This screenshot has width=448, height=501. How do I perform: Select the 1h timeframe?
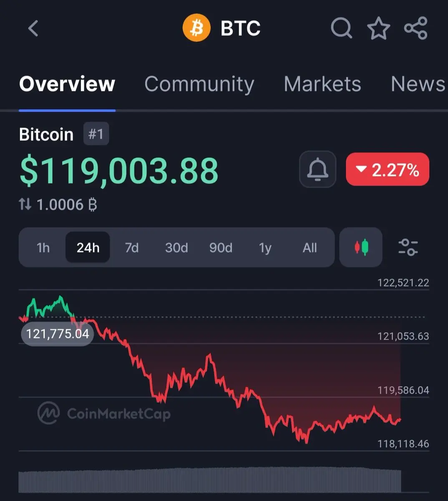point(43,248)
